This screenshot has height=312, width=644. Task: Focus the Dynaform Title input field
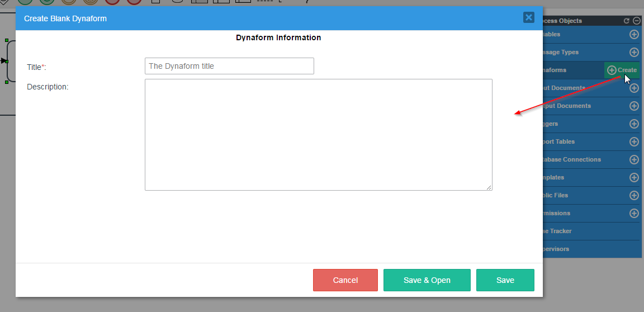(229, 66)
